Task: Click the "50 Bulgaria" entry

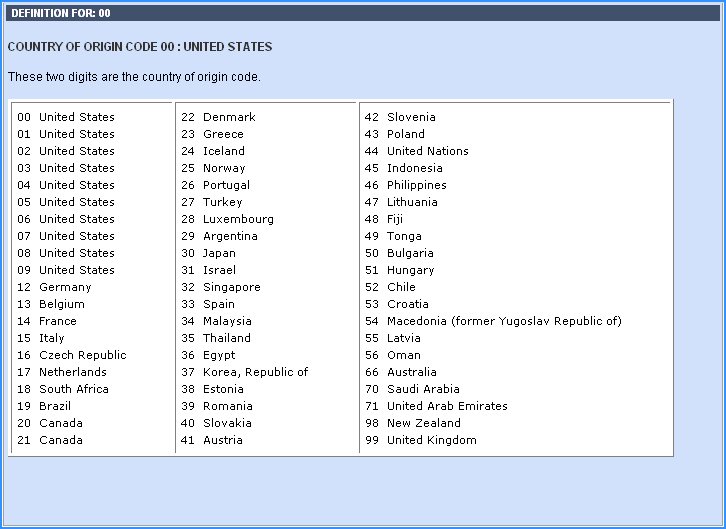Action: click(399, 253)
